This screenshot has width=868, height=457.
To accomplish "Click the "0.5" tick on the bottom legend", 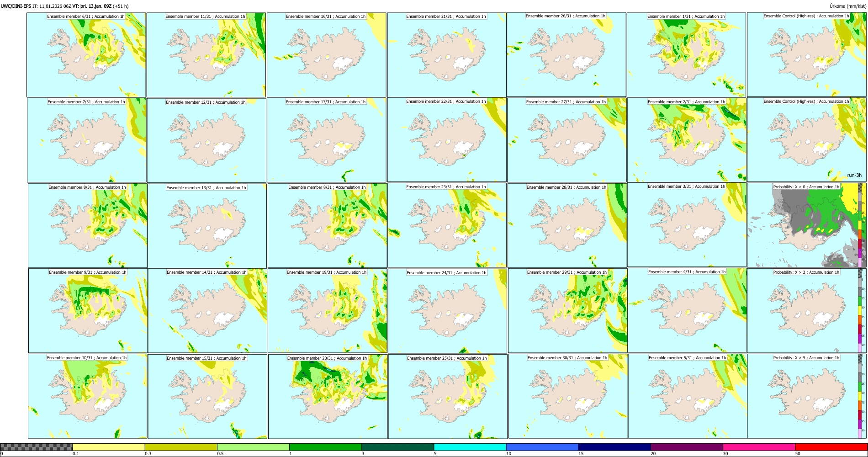I will click(220, 454).
